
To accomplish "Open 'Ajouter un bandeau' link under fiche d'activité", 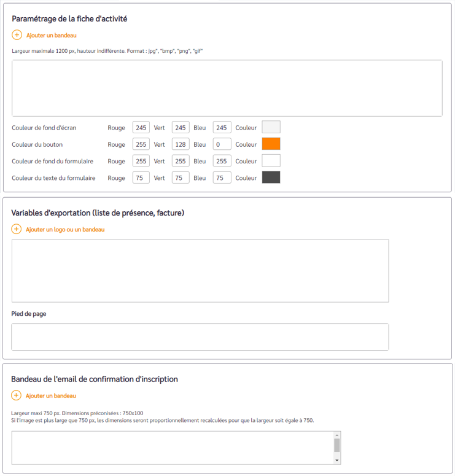I will pos(52,35).
